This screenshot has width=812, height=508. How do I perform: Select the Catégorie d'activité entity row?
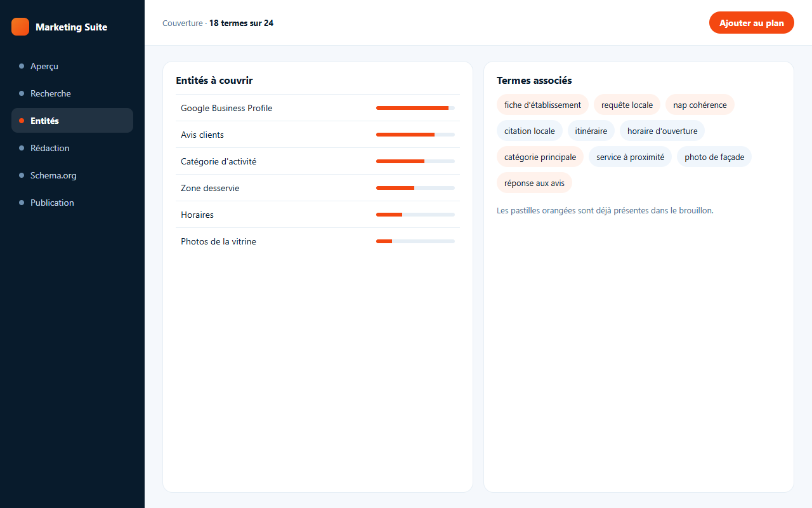click(318, 161)
